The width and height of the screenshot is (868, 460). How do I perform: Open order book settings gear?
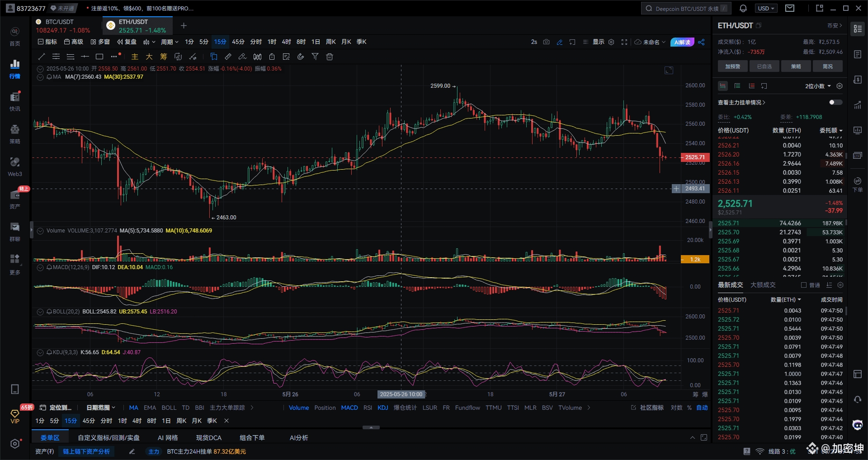[840, 86]
